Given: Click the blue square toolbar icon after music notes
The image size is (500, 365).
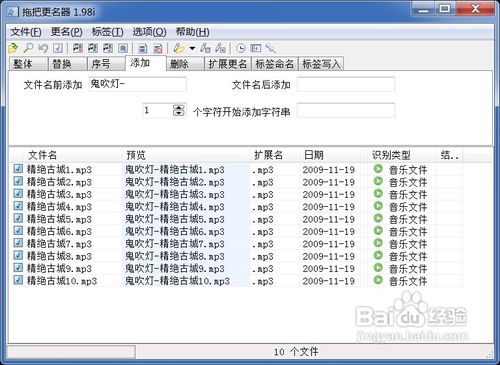Looking at the screenshot, I should [123, 49].
